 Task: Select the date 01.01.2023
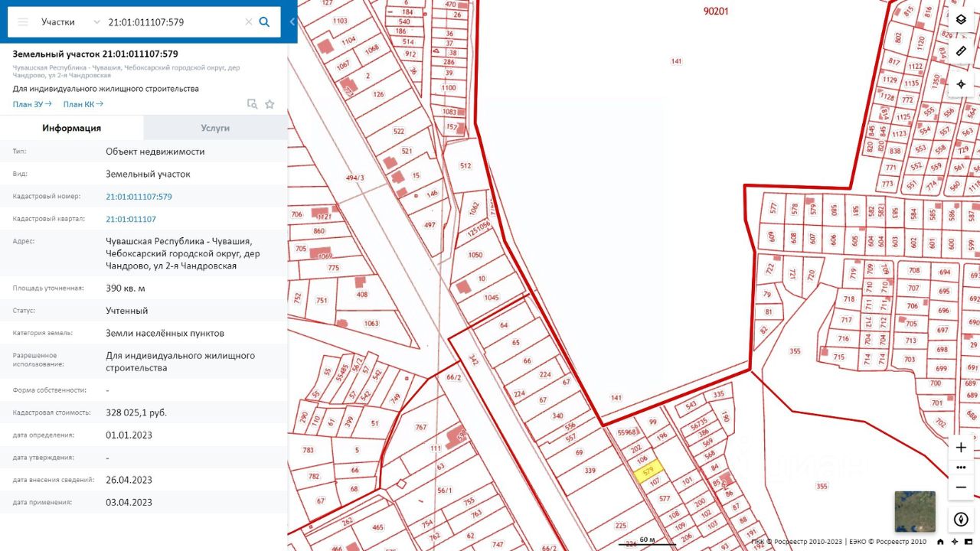click(129, 435)
